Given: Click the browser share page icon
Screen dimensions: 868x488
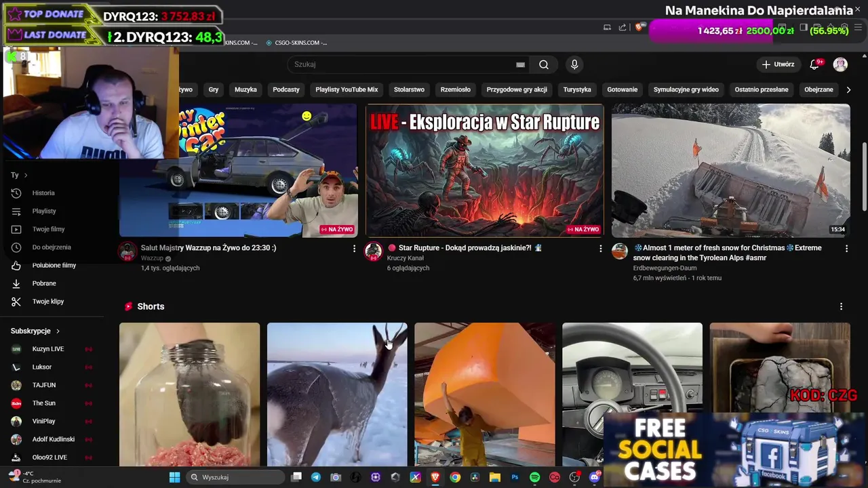Looking at the screenshot, I should pos(623,27).
